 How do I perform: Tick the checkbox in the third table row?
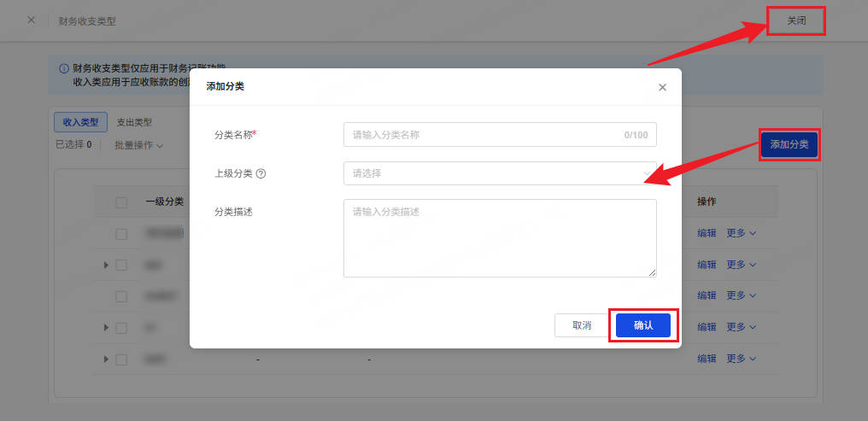[x=121, y=296]
